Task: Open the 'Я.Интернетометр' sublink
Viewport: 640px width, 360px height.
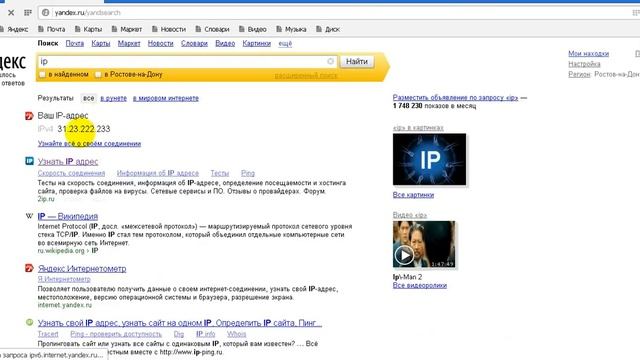Action: [64, 279]
